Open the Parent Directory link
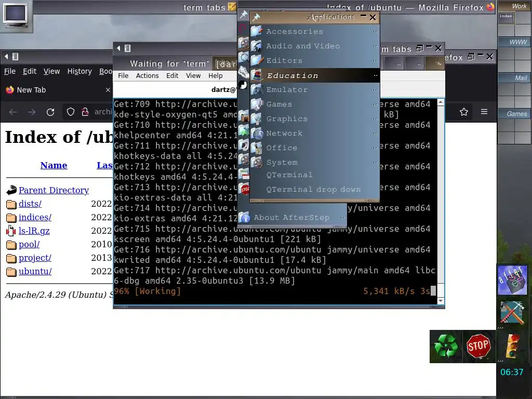The width and height of the screenshot is (532, 399). [54, 190]
